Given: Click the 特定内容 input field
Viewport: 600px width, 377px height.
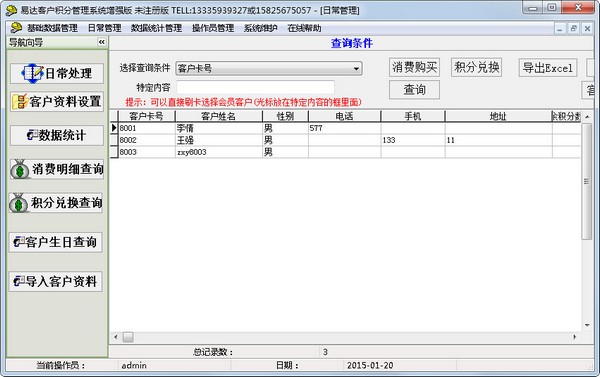Looking at the screenshot, I should 255,87.
